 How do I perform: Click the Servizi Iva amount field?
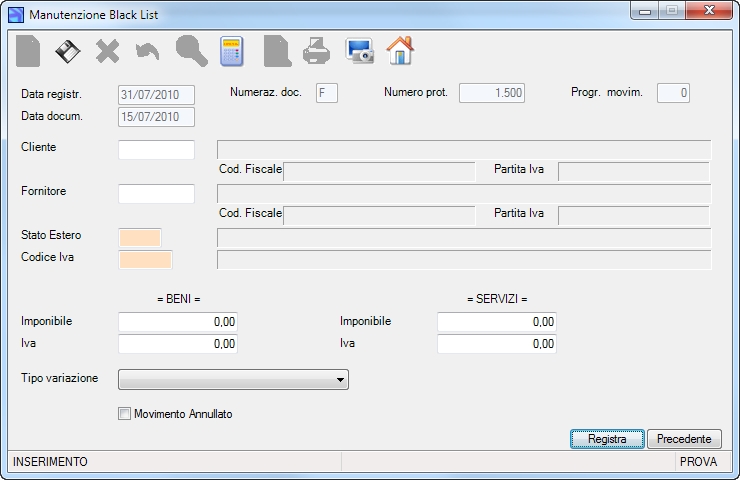(497, 344)
